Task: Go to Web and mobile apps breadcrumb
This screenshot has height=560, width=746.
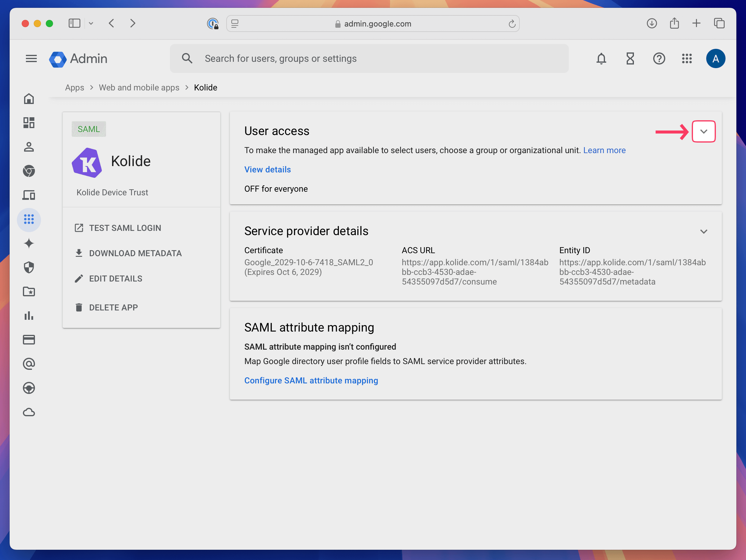Action: 139,88
